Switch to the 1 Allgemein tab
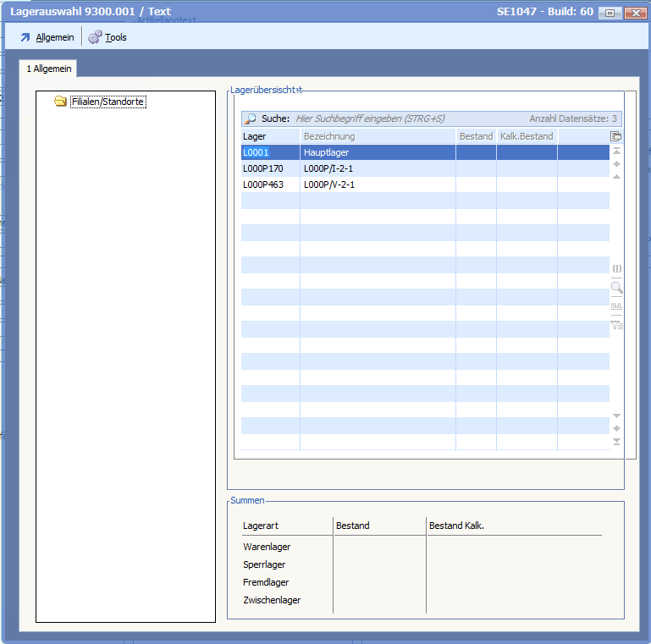The image size is (651, 644). (49, 69)
